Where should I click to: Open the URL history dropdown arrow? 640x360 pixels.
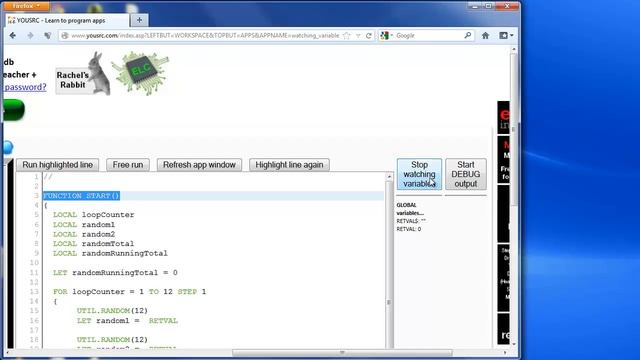[x=358, y=36]
